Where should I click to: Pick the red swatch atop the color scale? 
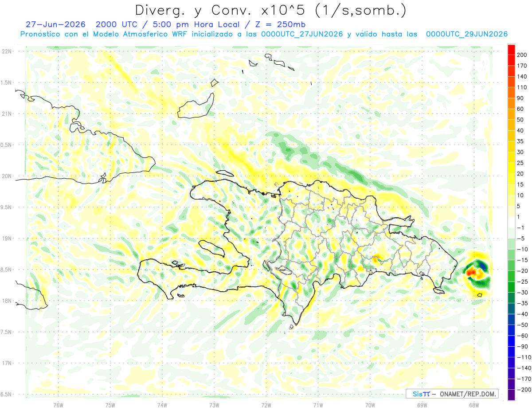[x=511, y=49]
